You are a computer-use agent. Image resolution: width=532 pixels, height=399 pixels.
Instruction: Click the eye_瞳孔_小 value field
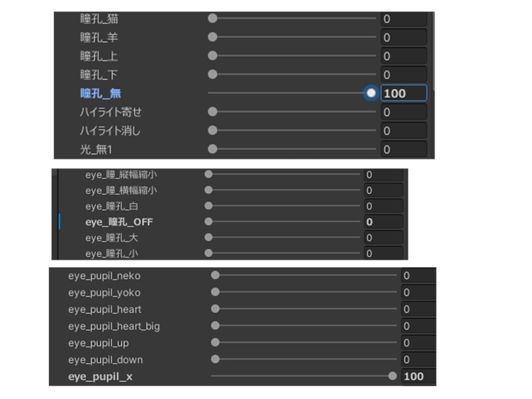click(383, 254)
